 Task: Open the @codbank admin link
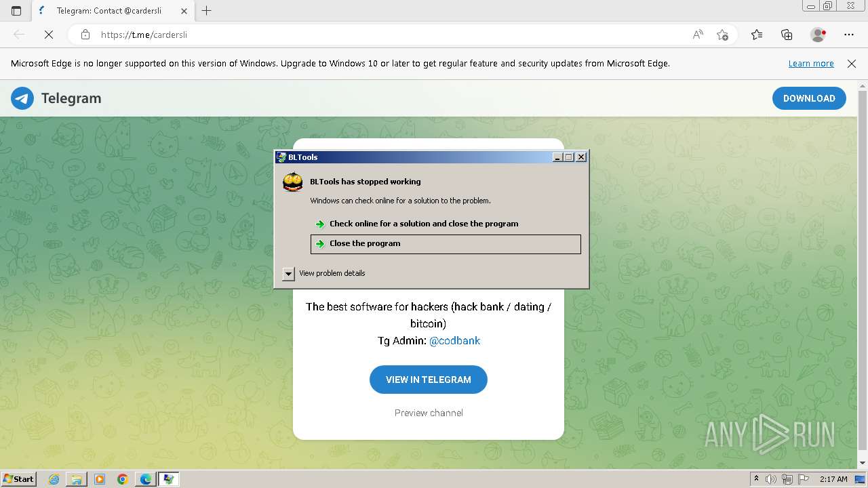click(454, 341)
